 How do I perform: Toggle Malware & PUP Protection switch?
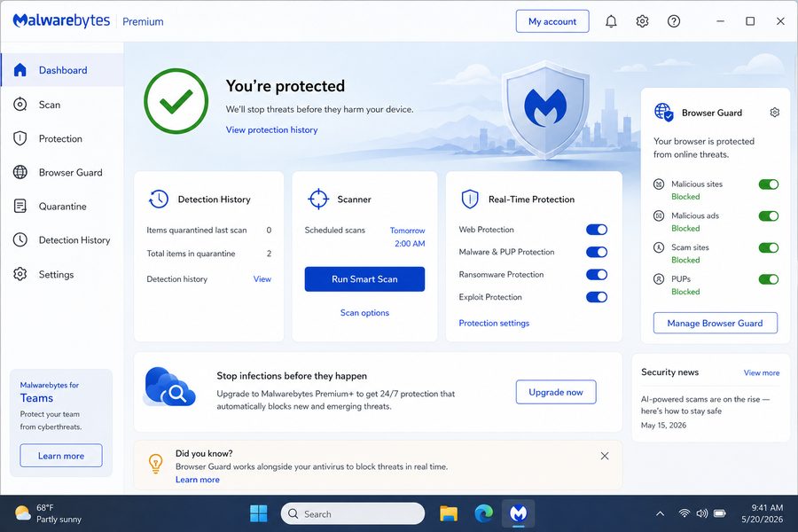click(x=597, y=252)
